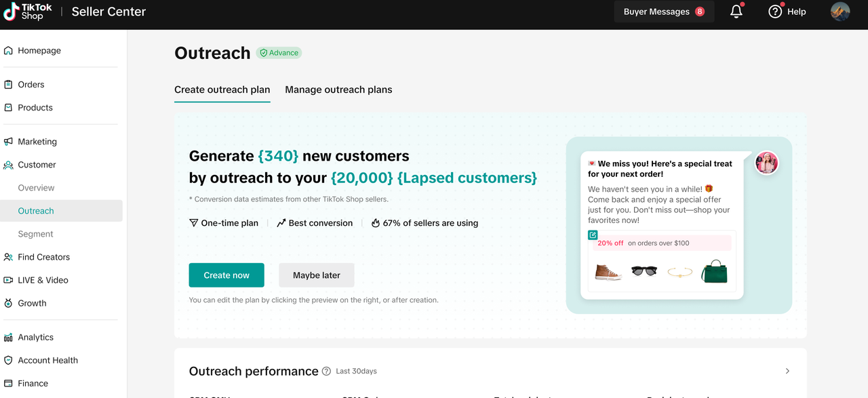Click the Outreach performance info tooltip icon
This screenshot has height=398, width=868.
coord(326,371)
